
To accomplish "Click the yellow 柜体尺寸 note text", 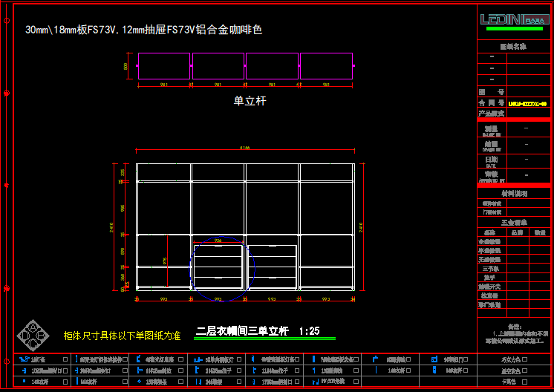I will (122, 336).
